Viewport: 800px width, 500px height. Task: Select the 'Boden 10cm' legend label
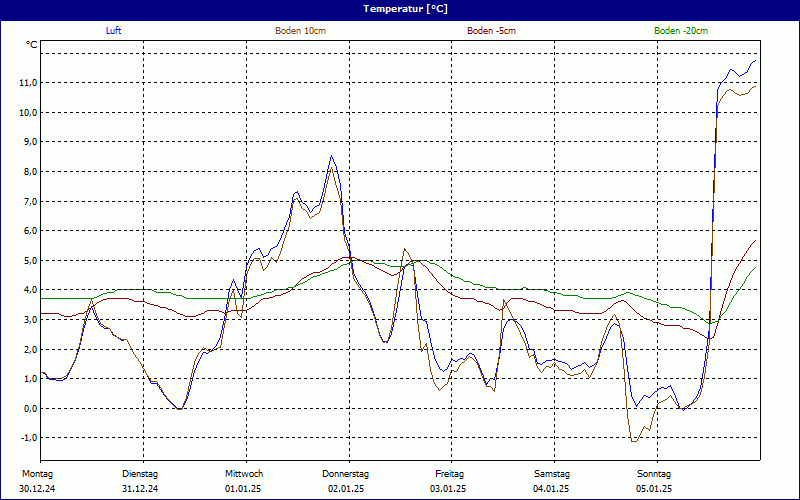(x=301, y=31)
